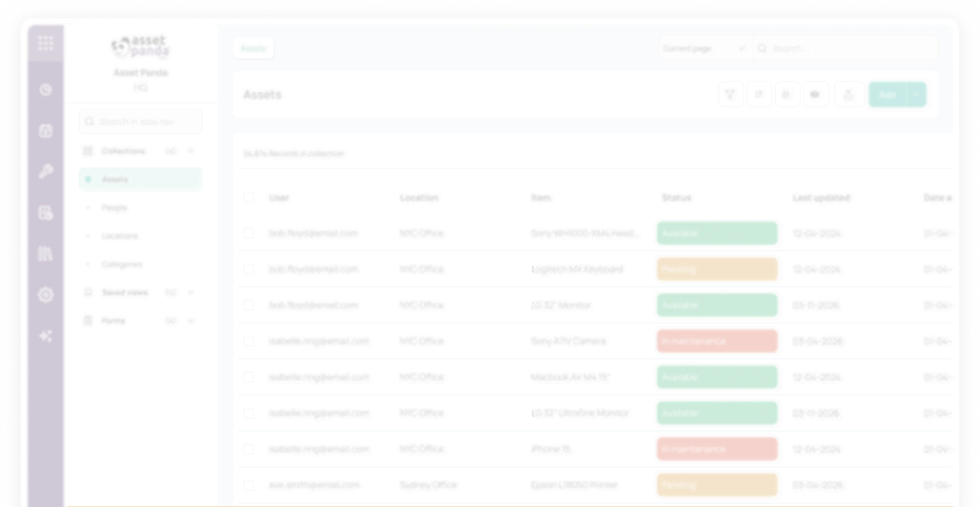Click the export upload icon in toolbar
The width and height of the screenshot is (980, 507).
click(x=848, y=94)
